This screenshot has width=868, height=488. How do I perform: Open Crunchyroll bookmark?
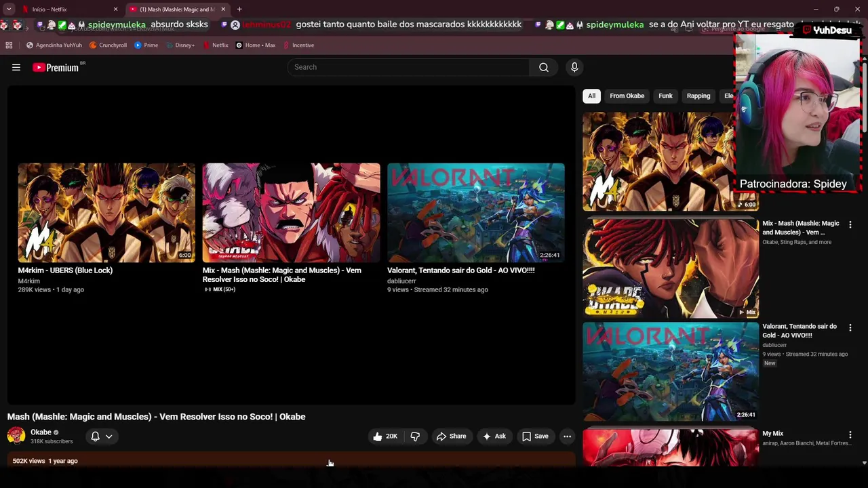pyautogui.click(x=108, y=45)
